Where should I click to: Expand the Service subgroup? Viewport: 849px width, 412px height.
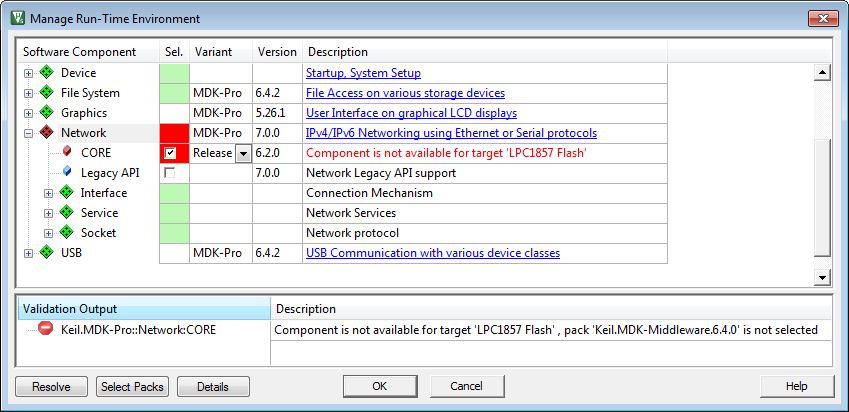[48, 213]
